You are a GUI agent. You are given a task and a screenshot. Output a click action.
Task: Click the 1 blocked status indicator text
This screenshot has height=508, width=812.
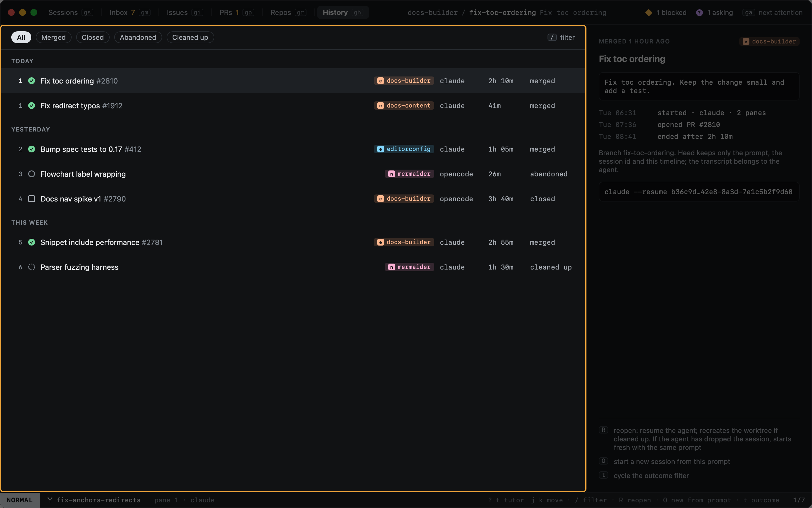tap(671, 12)
